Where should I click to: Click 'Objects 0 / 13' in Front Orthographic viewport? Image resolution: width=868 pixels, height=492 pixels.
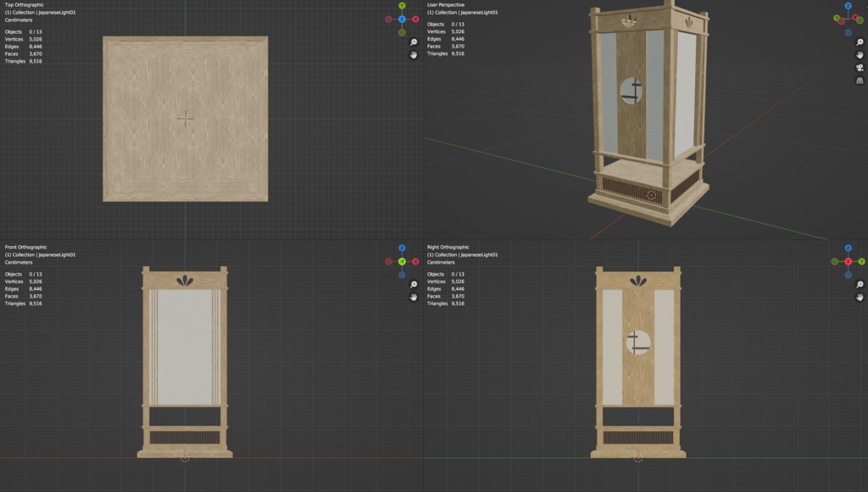[x=23, y=274]
